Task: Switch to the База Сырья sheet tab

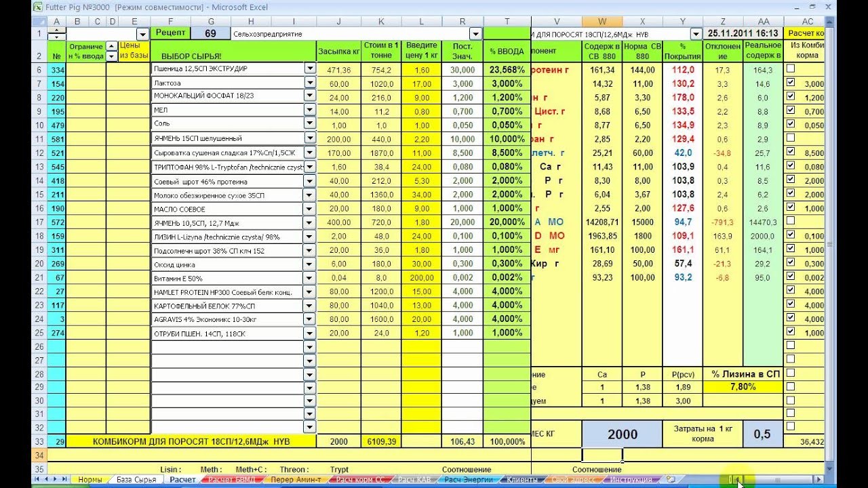Action: [136, 479]
